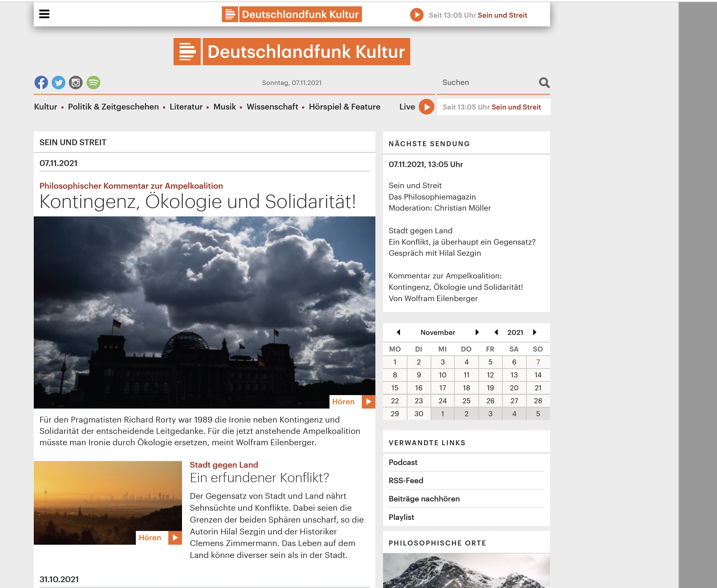Open the Kultur navigation section
This screenshot has height=588, width=717.
click(45, 107)
